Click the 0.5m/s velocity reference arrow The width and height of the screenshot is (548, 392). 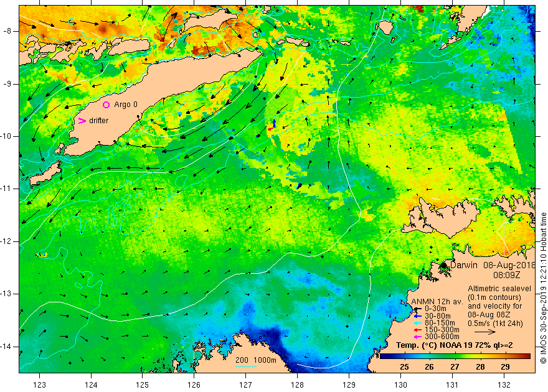[484, 332]
